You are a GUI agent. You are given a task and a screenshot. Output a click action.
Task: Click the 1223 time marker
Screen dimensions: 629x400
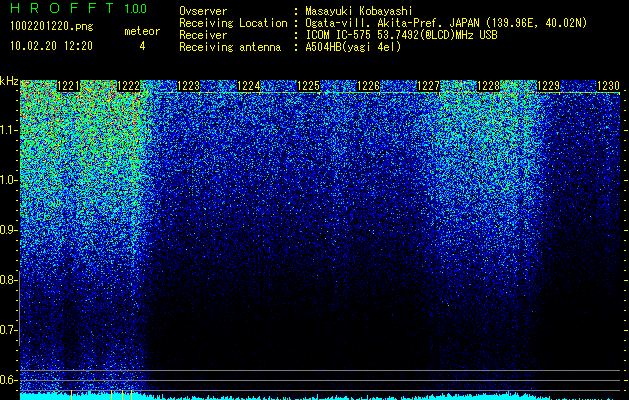[x=188, y=86]
